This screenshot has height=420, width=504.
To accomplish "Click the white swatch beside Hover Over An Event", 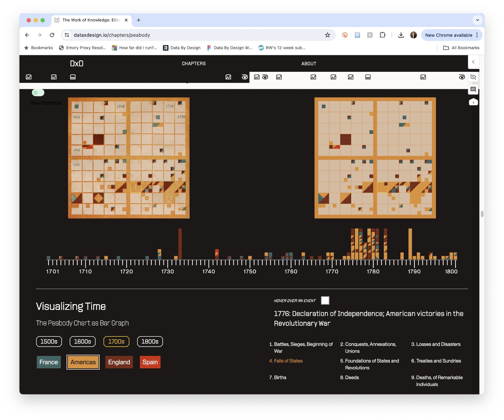I will tap(325, 300).
